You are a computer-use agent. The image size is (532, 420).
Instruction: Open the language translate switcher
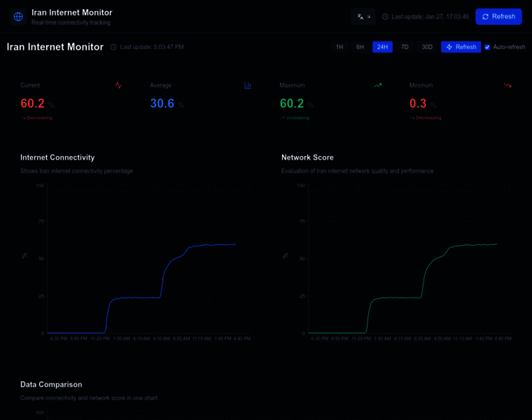point(363,17)
